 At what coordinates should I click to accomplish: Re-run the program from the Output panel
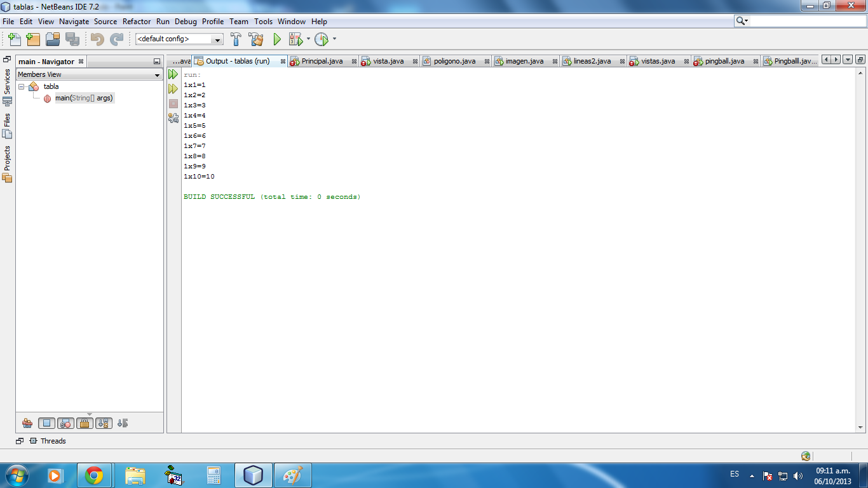[172, 74]
